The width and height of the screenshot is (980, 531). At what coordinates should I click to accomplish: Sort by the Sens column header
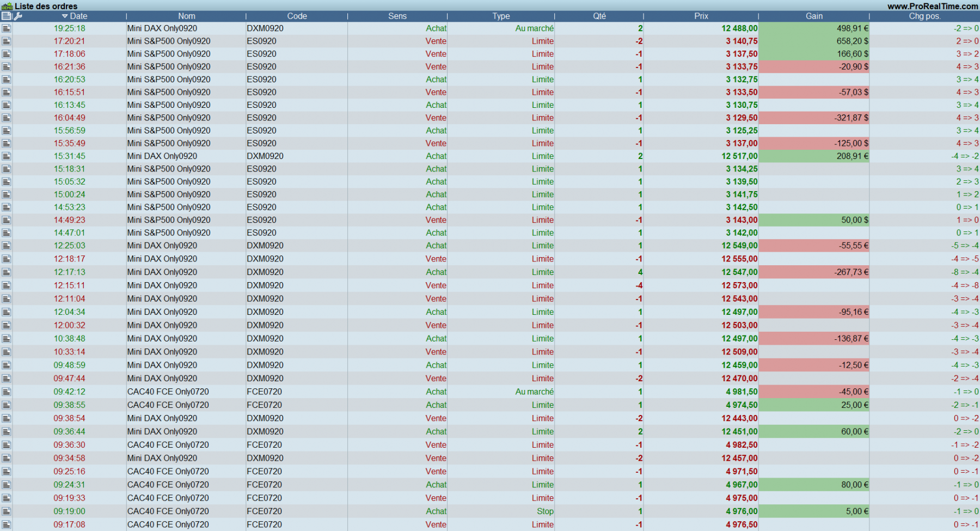(x=397, y=16)
